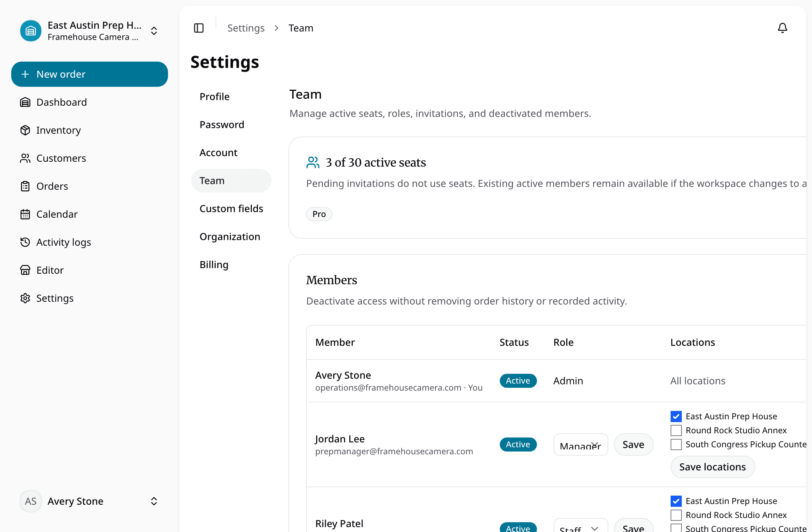The width and height of the screenshot is (812, 532).
Task: Click the Pro plan badge
Action: [319, 214]
